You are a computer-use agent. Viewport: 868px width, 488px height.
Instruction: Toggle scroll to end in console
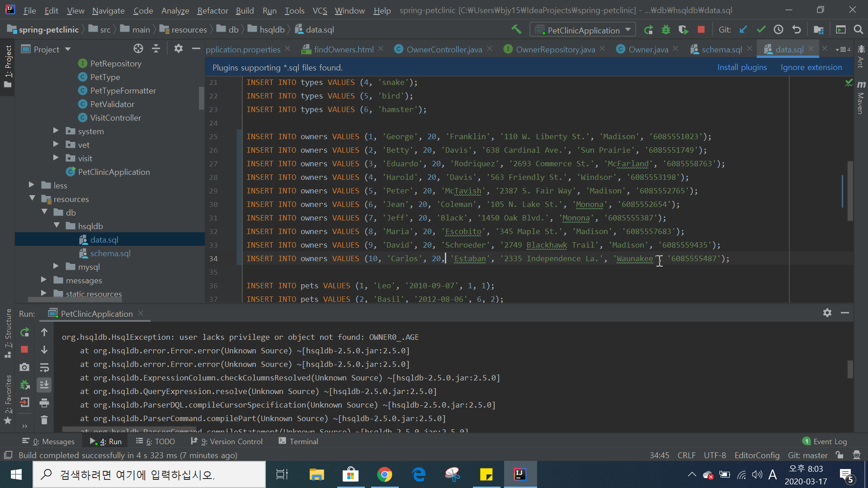tap(44, 385)
